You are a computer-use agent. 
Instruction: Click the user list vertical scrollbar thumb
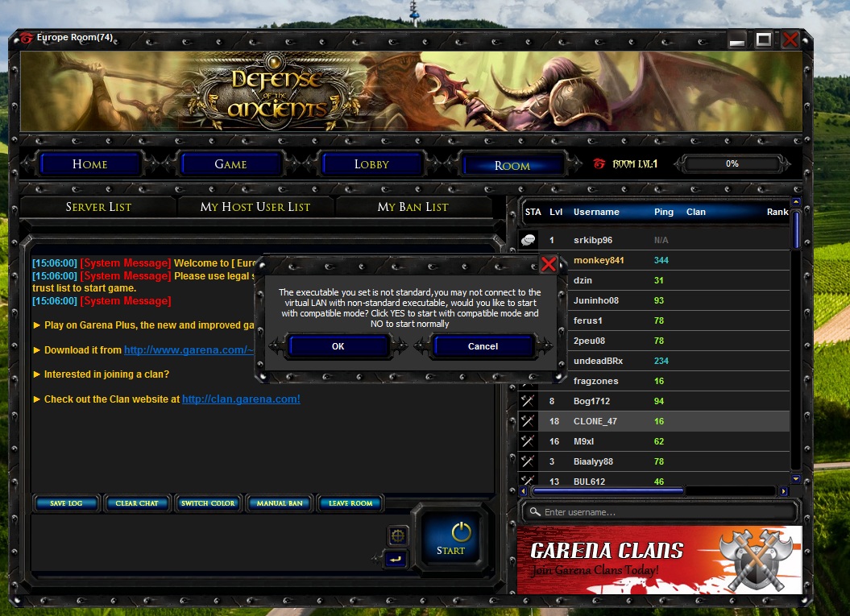[796, 230]
